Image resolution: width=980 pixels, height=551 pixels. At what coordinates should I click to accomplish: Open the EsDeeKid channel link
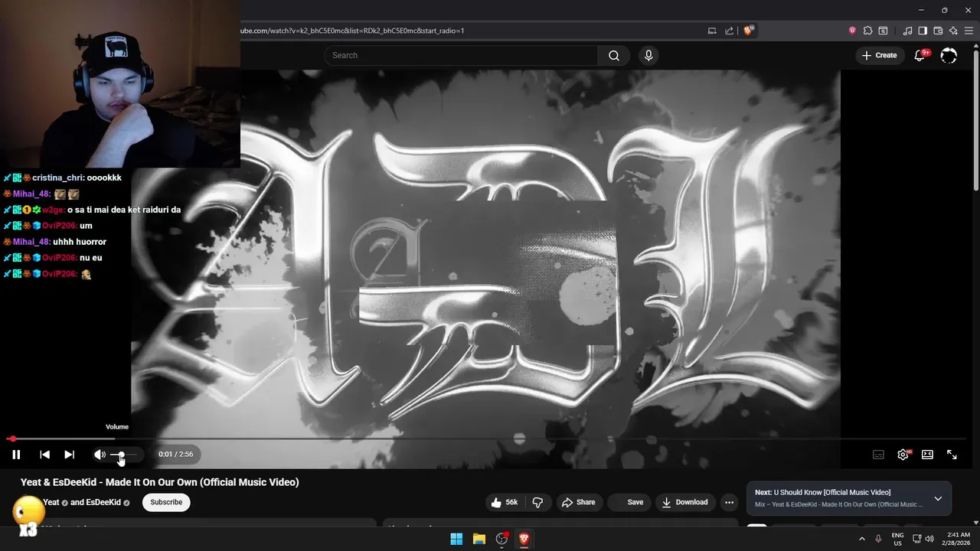coord(103,502)
